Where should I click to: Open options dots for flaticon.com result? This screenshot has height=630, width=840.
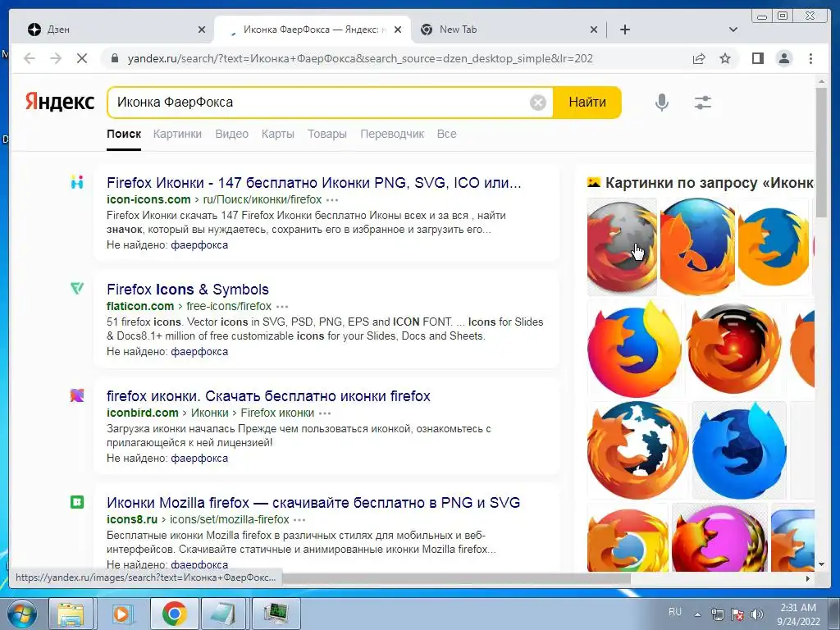click(x=282, y=307)
